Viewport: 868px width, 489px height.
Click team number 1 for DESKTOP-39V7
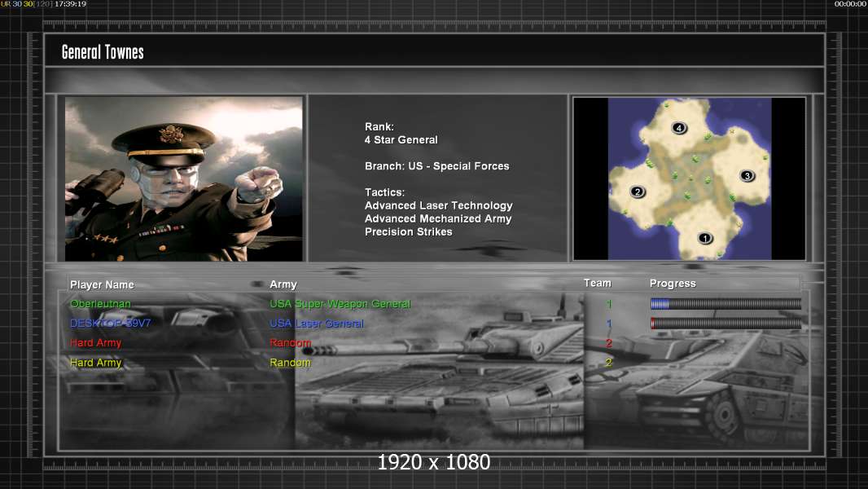[609, 324]
